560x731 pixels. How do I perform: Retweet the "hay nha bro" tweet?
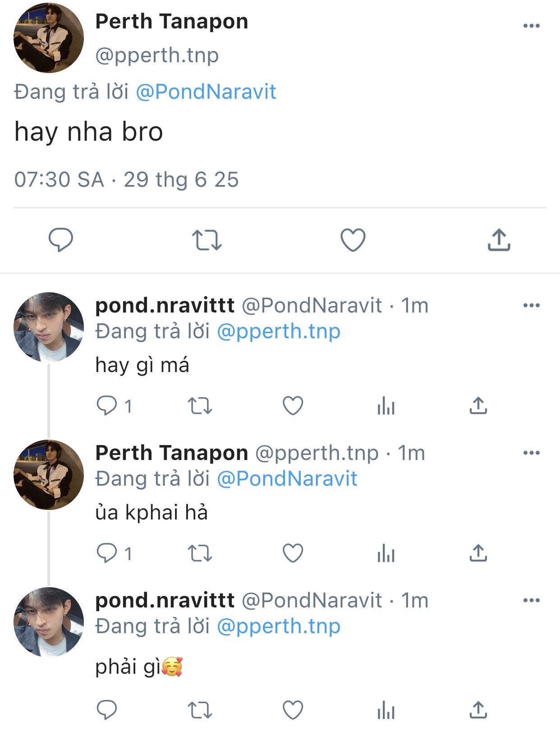(207, 239)
